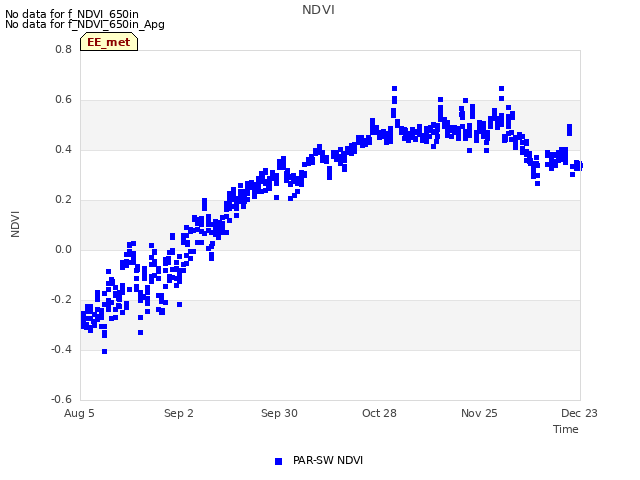
Task: Click the 0.2 y-axis tick label
Action: 63,200
